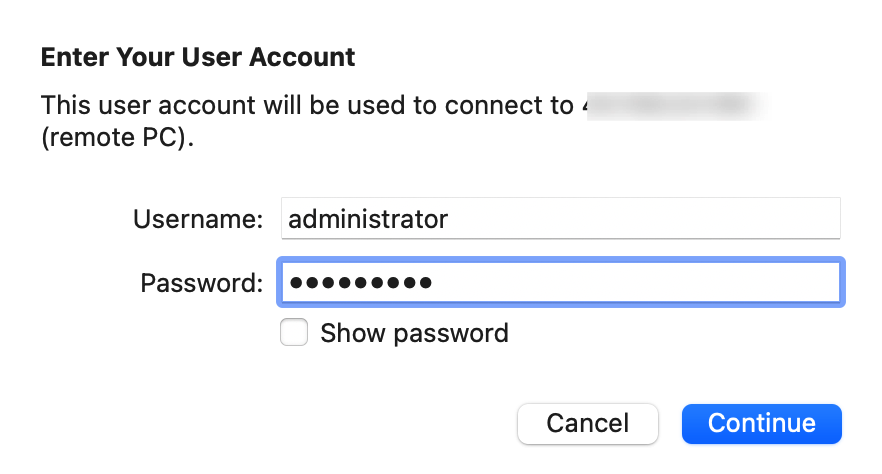Click the masked dots in Password field
This screenshot has width=882, height=474.
(x=360, y=283)
